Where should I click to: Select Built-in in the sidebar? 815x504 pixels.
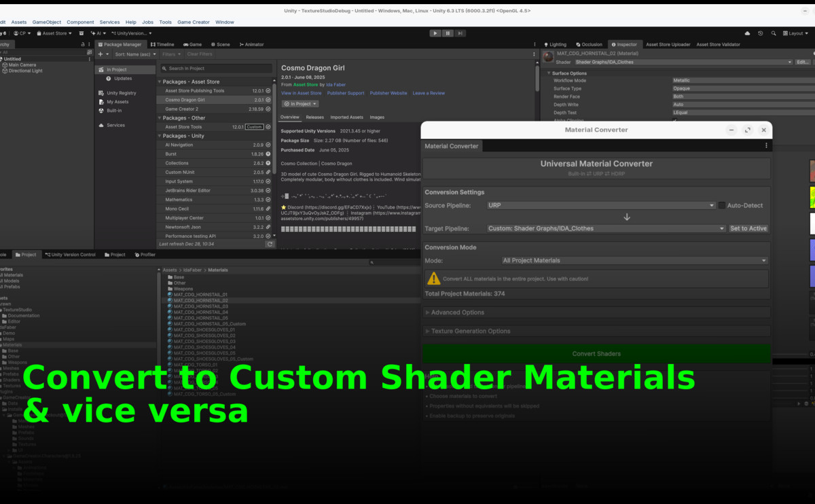[x=114, y=111]
